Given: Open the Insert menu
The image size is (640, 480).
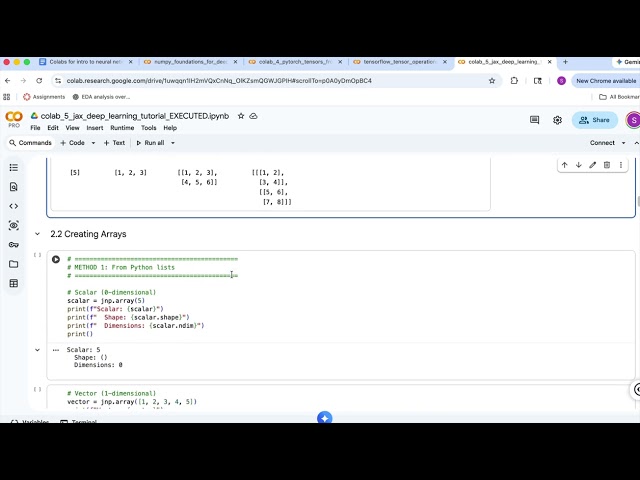Looking at the screenshot, I should pyautogui.click(x=95, y=128).
